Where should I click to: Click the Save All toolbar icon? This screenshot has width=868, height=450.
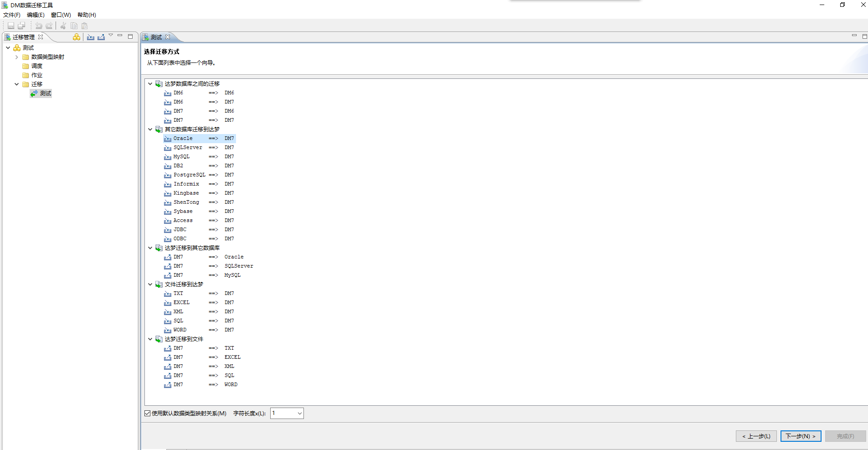(21, 26)
